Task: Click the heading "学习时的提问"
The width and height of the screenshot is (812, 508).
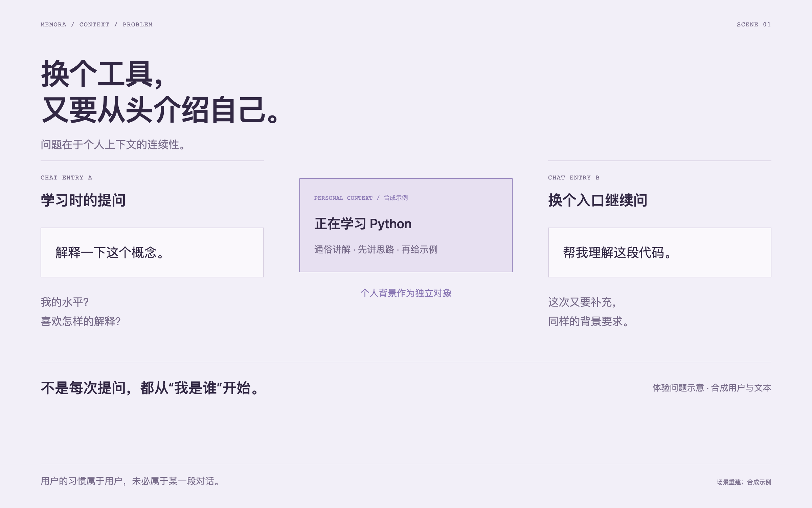Action: (83, 200)
